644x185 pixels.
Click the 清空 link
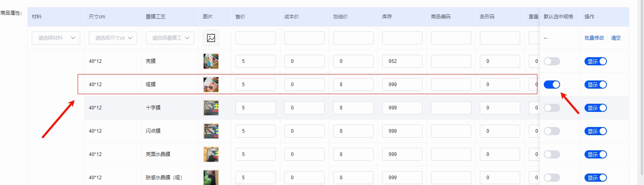pyautogui.click(x=615, y=38)
